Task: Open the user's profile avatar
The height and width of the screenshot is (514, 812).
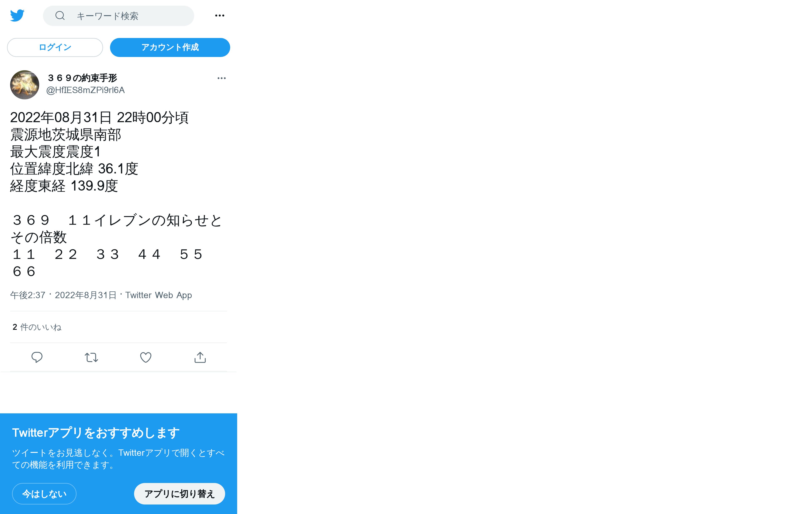Action: (25, 85)
